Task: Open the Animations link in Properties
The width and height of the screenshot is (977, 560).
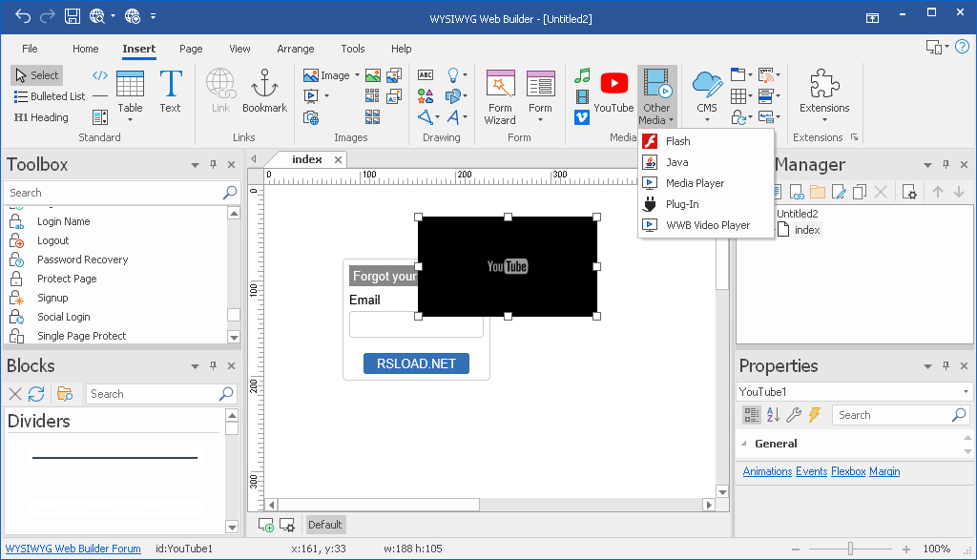Action: point(767,471)
